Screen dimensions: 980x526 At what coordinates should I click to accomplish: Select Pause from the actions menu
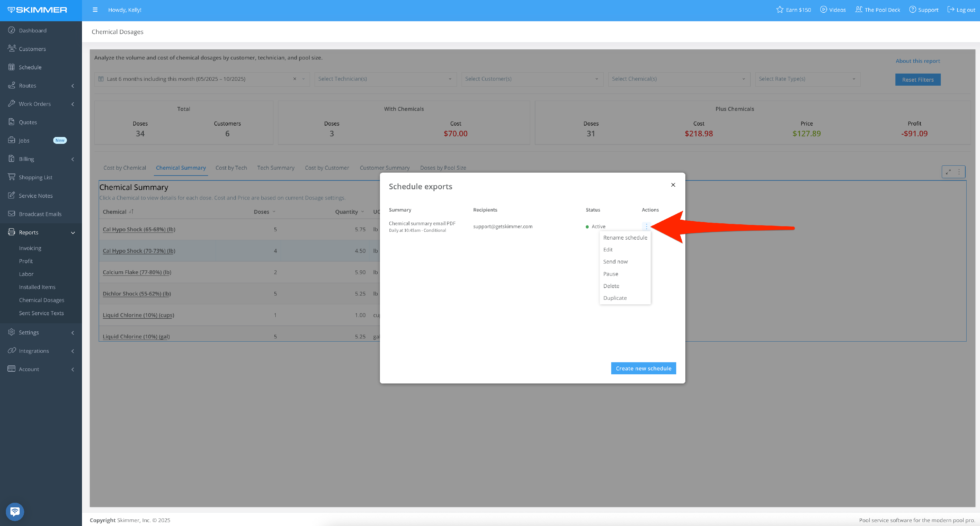coord(611,274)
